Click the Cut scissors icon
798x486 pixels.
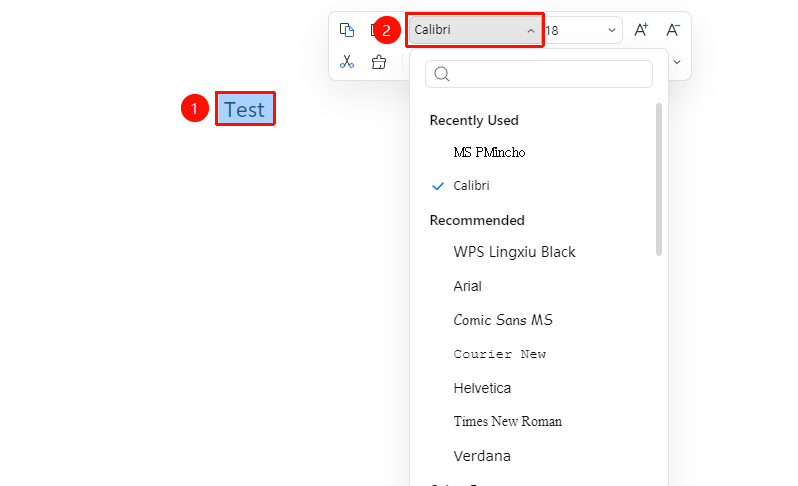pyautogui.click(x=347, y=62)
